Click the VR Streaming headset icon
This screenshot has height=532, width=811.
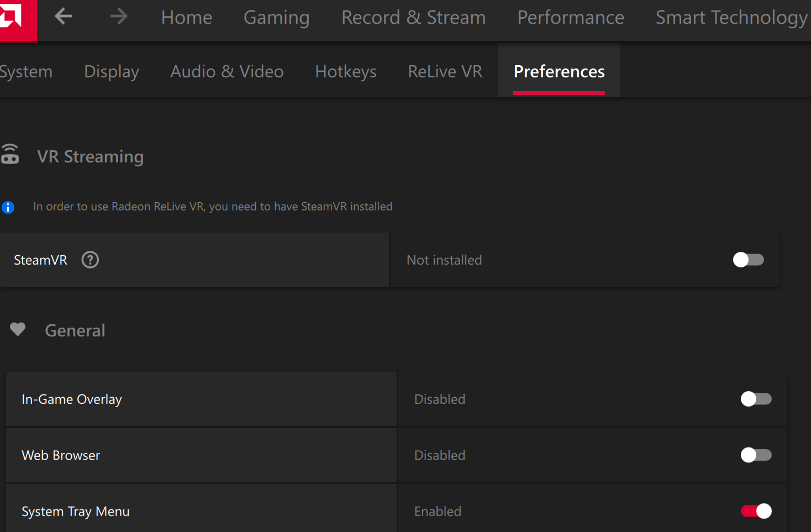point(9,154)
